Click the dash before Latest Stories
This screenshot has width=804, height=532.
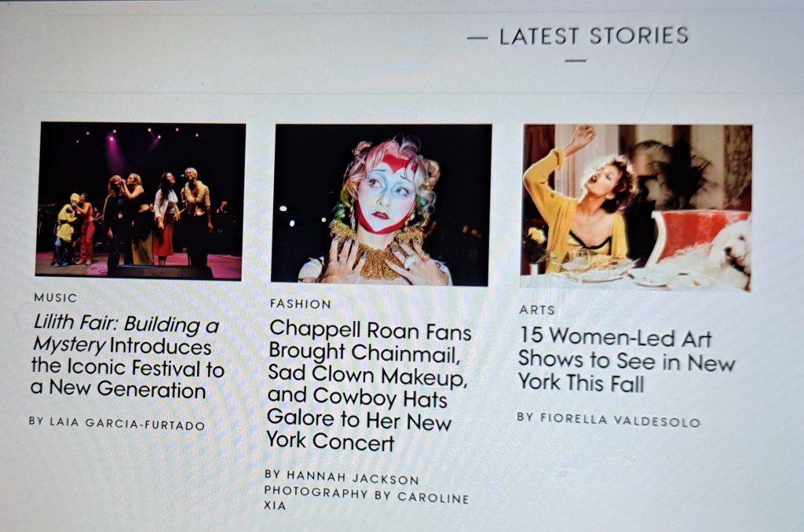tap(477, 38)
